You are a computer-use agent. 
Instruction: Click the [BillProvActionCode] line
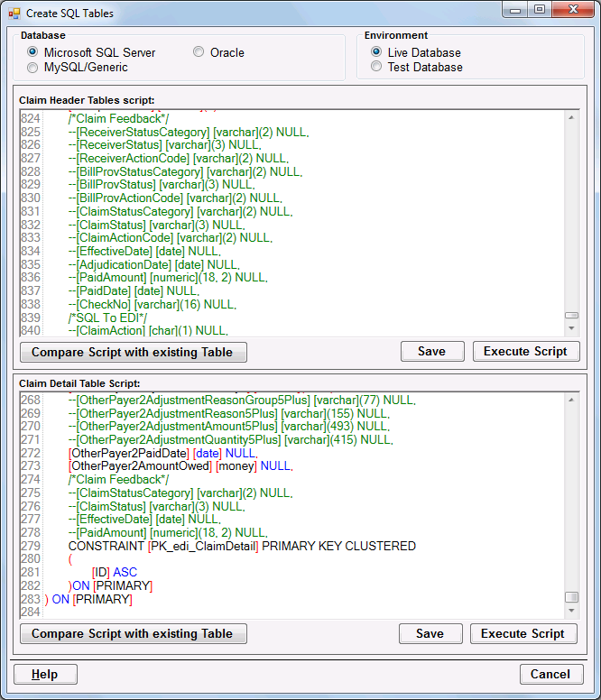tap(175, 198)
